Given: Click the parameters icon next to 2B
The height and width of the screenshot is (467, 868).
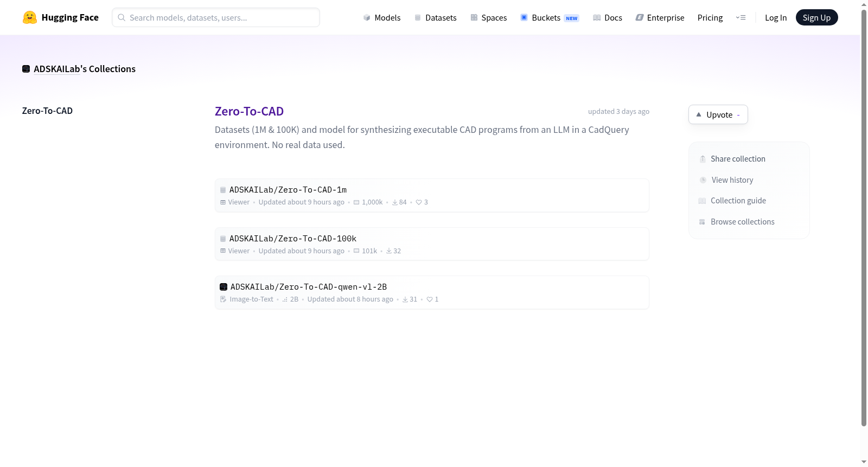Looking at the screenshot, I should click(x=285, y=299).
